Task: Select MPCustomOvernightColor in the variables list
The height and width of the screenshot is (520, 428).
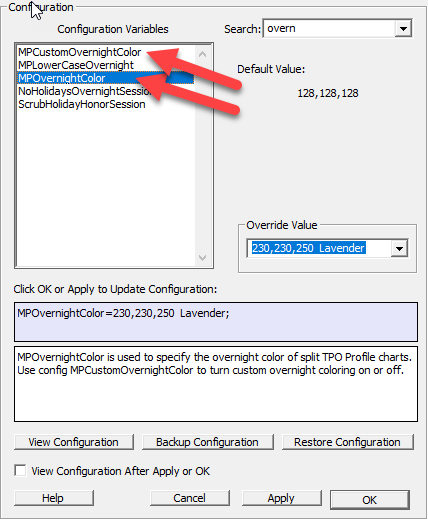Action: [80, 52]
